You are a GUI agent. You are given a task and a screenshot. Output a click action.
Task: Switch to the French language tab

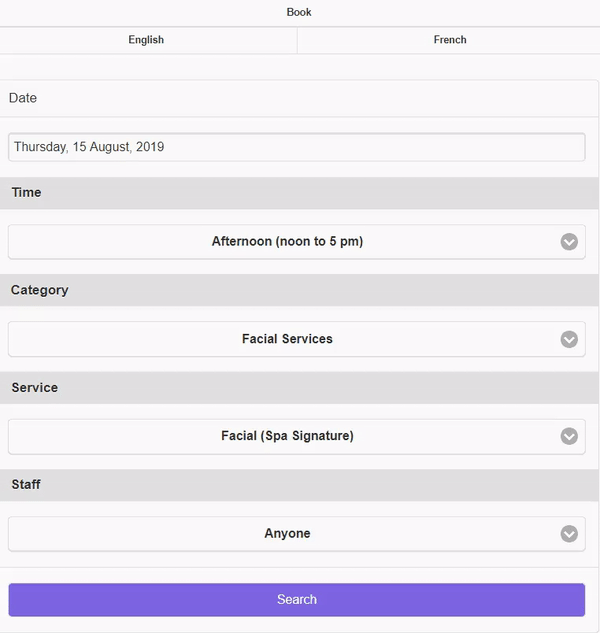coord(449,40)
